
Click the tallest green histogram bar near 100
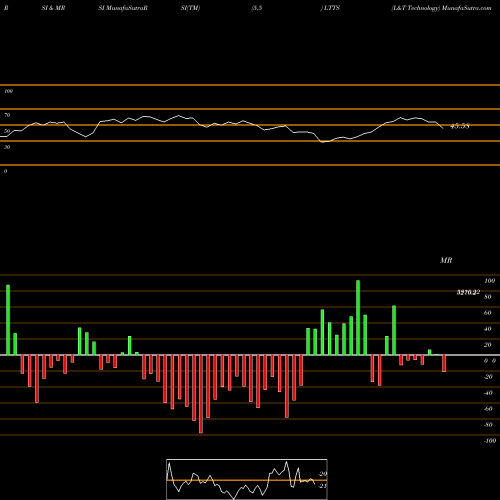pyautogui.click(x=358, y=318)
